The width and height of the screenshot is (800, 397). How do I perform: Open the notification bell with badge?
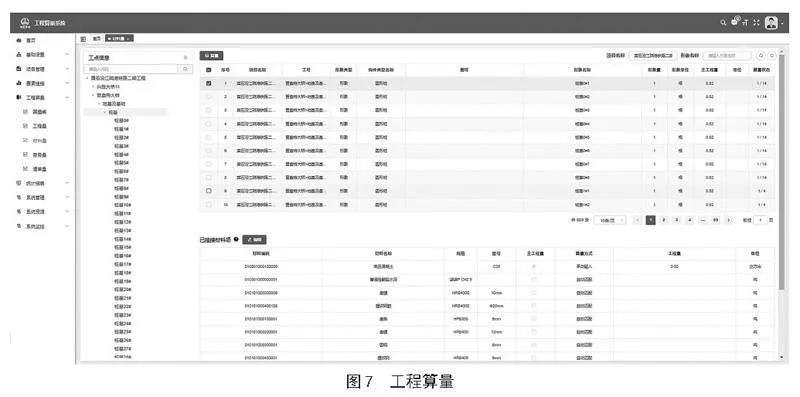point(735,22)
